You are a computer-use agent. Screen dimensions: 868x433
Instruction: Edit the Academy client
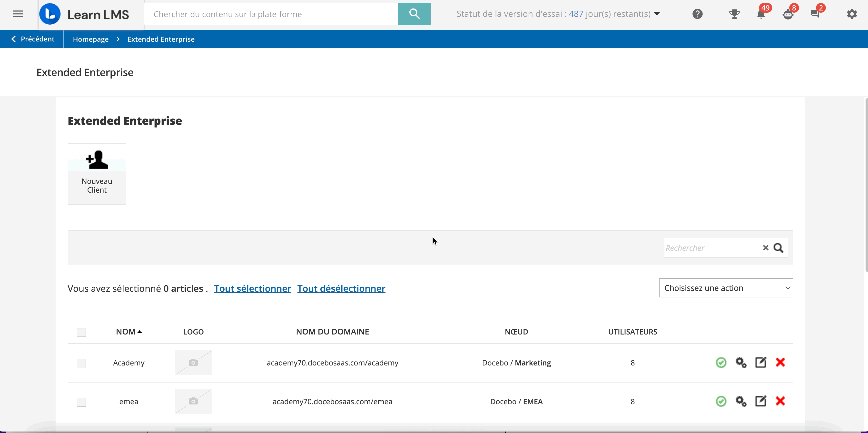click(x=760, y=362)
